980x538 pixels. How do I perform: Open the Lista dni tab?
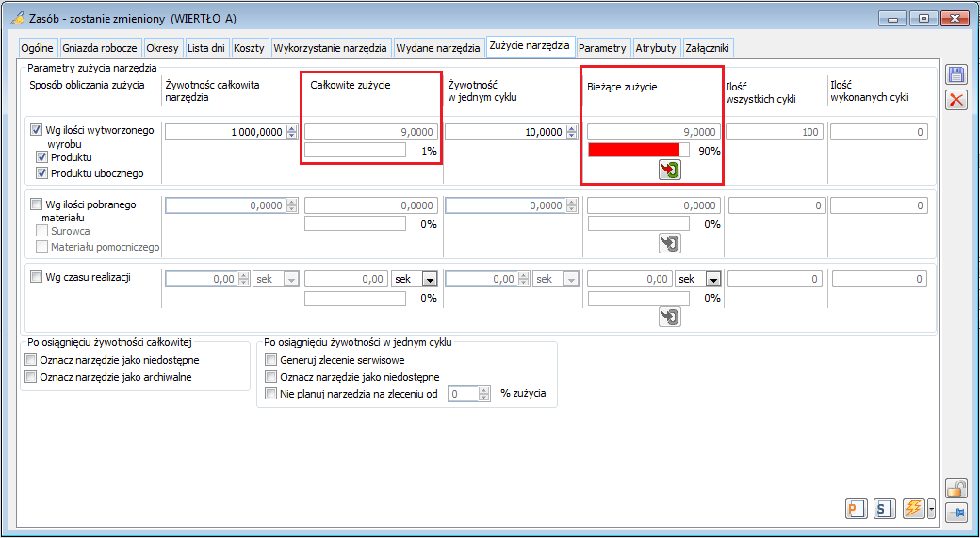(x=206, y=48)
